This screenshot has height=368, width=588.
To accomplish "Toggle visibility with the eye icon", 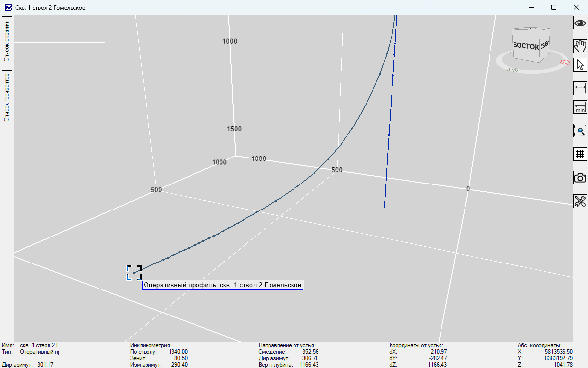I will [580, 23].
